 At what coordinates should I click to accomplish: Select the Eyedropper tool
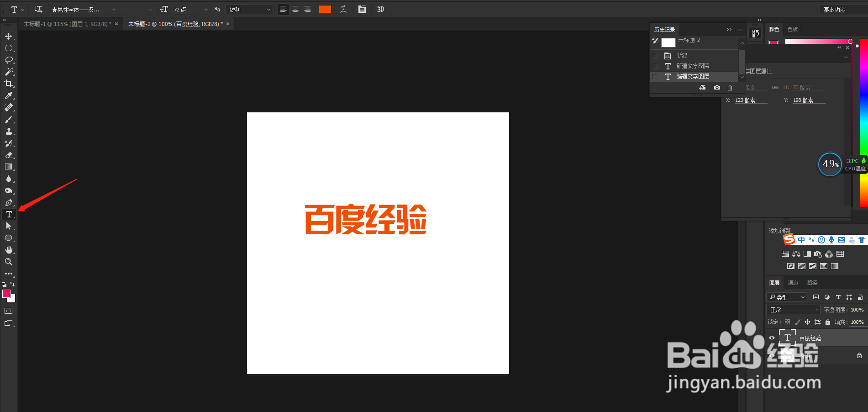[x=9, y=95]
